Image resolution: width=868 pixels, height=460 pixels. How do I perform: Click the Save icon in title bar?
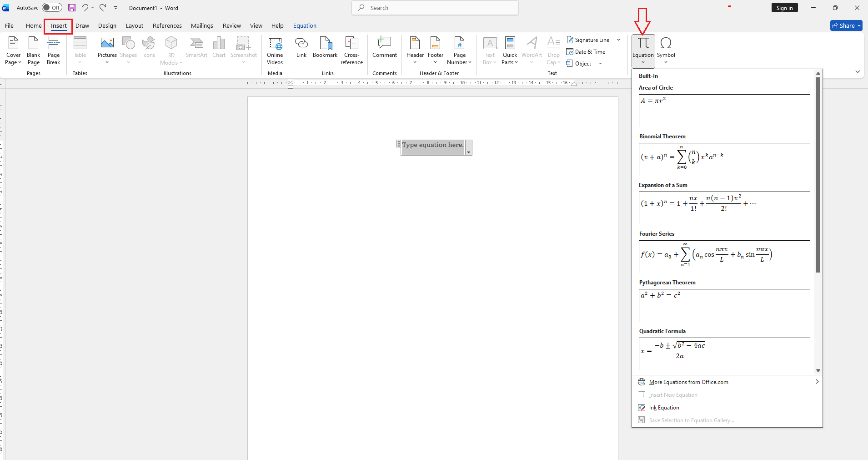click(72, 8)
